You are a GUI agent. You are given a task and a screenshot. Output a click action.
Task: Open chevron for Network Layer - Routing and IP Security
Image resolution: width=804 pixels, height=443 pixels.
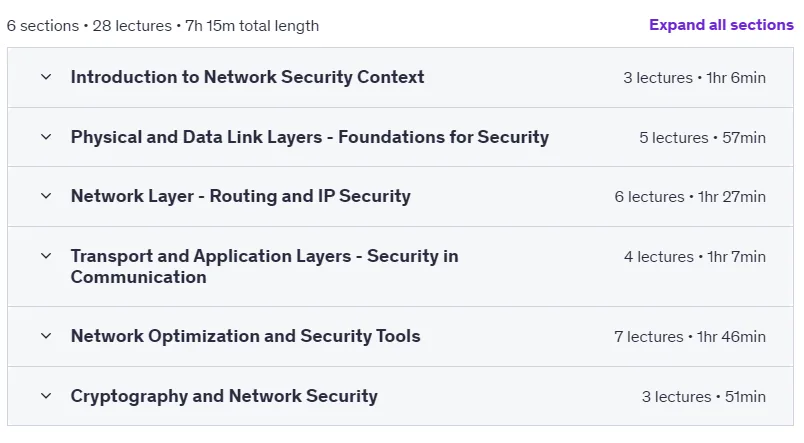tap(46, 196)
